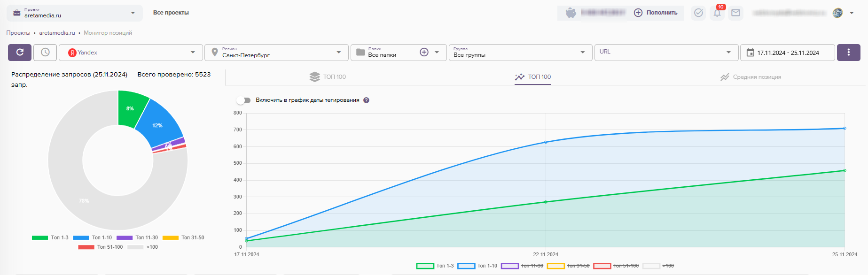The image size is (868, 275).
Task: Click the refresh positions button
Action: 20,53
